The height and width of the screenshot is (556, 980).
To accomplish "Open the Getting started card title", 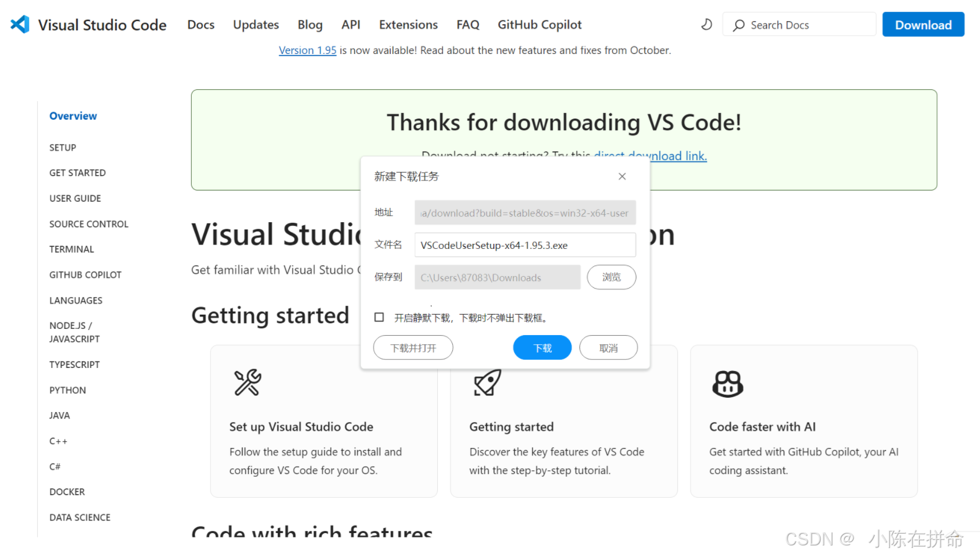I will coord(512,427).
